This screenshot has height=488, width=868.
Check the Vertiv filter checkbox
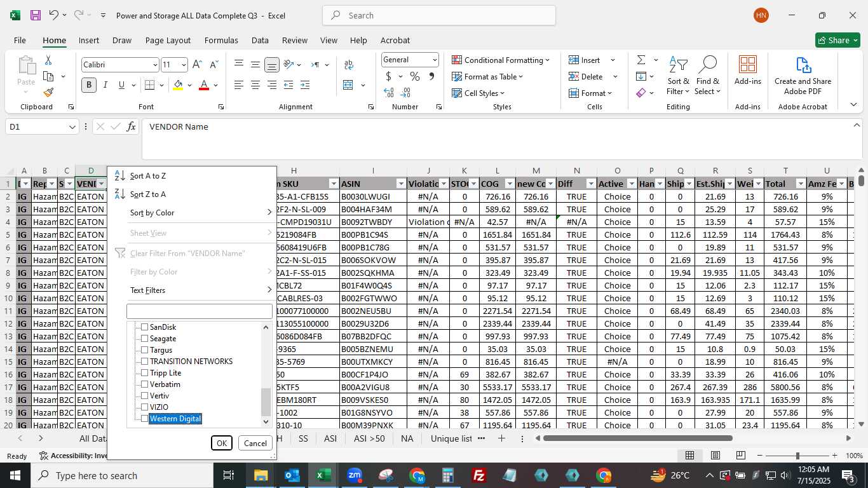click(144, 396)
